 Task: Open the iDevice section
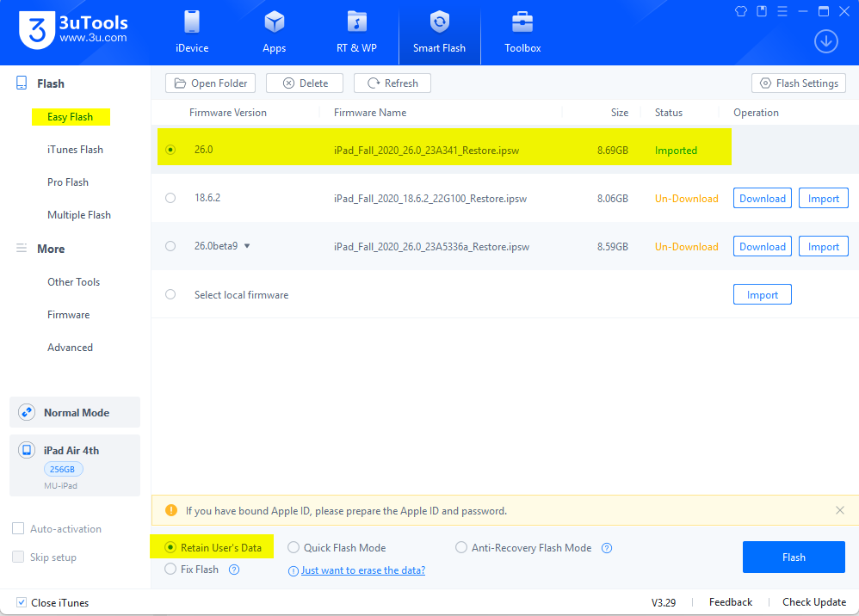[192, 33]
